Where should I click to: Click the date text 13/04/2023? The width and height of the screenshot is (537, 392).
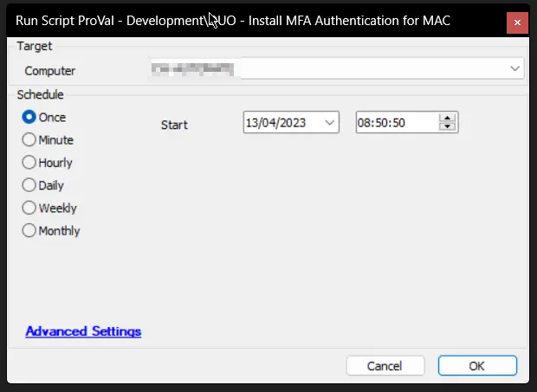275,123
